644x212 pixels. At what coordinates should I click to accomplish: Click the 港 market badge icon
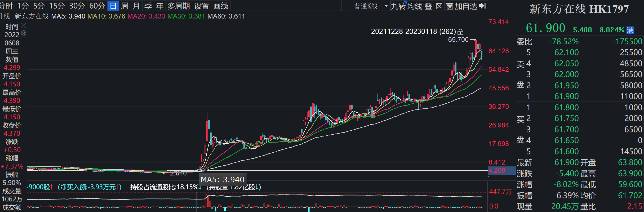[630, 30]
